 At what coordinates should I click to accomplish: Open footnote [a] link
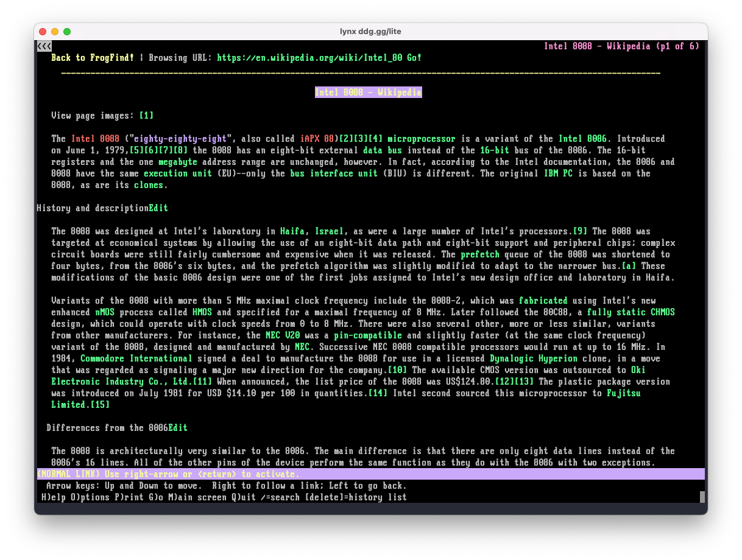coord(629,266)
